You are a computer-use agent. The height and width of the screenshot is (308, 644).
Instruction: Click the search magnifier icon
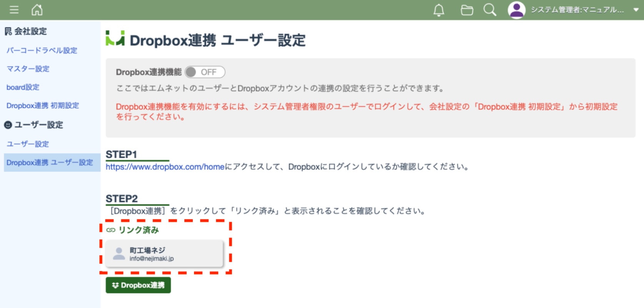coord(489,10)
